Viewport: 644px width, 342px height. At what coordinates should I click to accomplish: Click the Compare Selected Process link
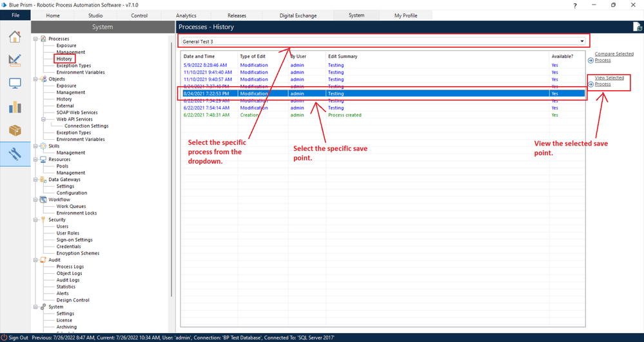coord(614,57)
